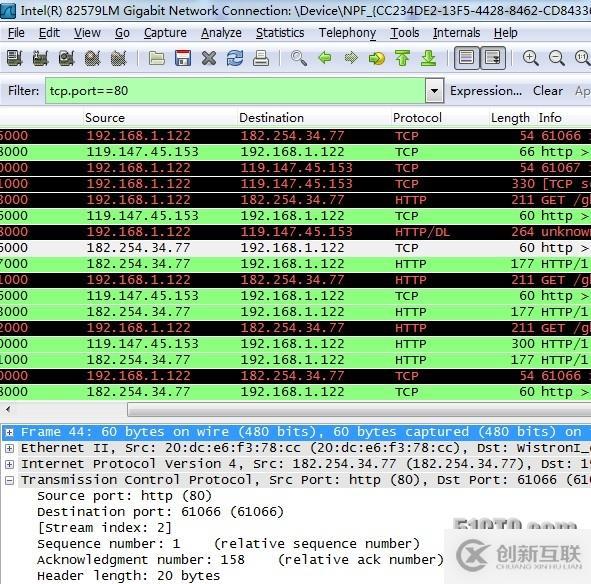Open the capture interfaces list icon

15,58
